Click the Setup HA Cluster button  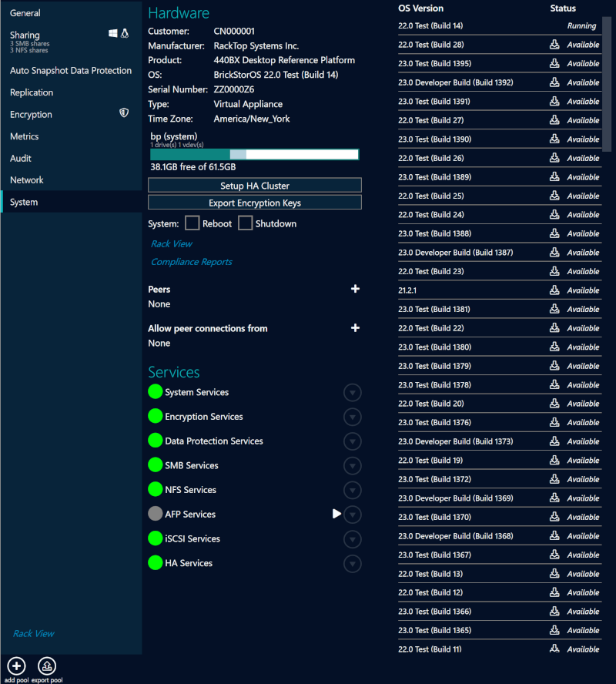coord(254,185)
